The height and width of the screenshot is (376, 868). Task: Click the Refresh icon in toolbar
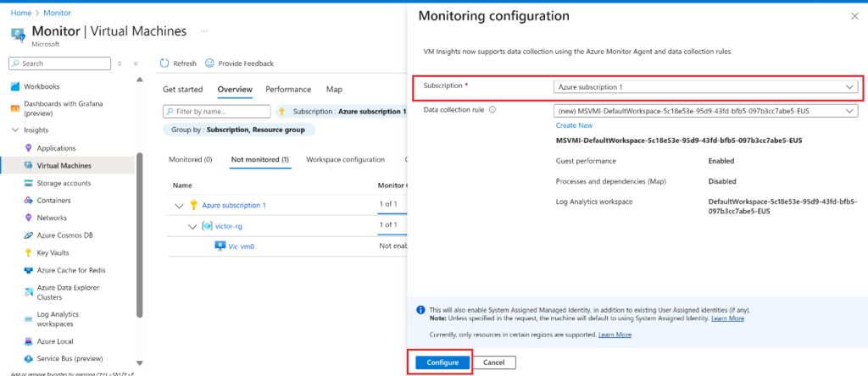tap(164, 64)
